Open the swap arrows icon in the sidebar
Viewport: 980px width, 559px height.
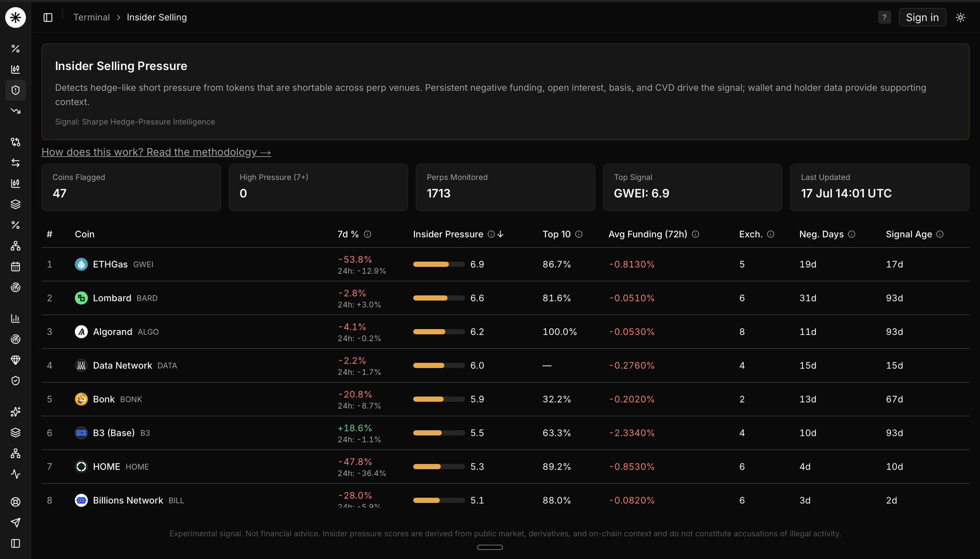tap(15, 163)
